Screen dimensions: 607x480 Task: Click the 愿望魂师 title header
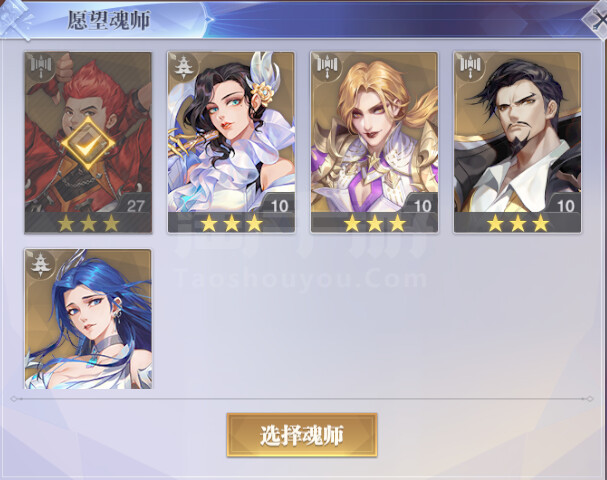click(x=108, y=20)
